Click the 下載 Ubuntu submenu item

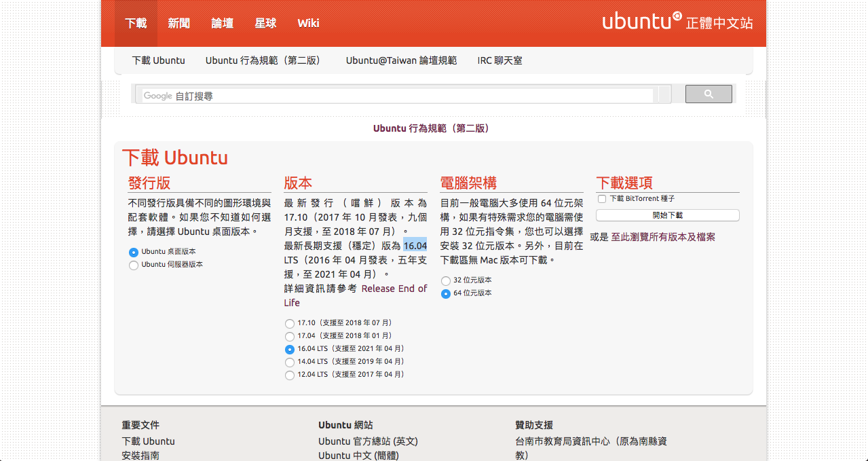tap(159, 60)
